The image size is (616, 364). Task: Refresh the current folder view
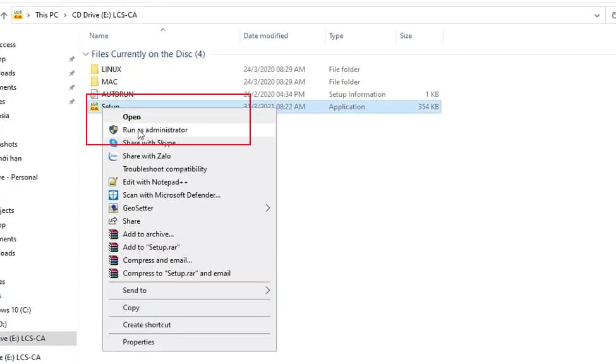[x=612, y=15]
